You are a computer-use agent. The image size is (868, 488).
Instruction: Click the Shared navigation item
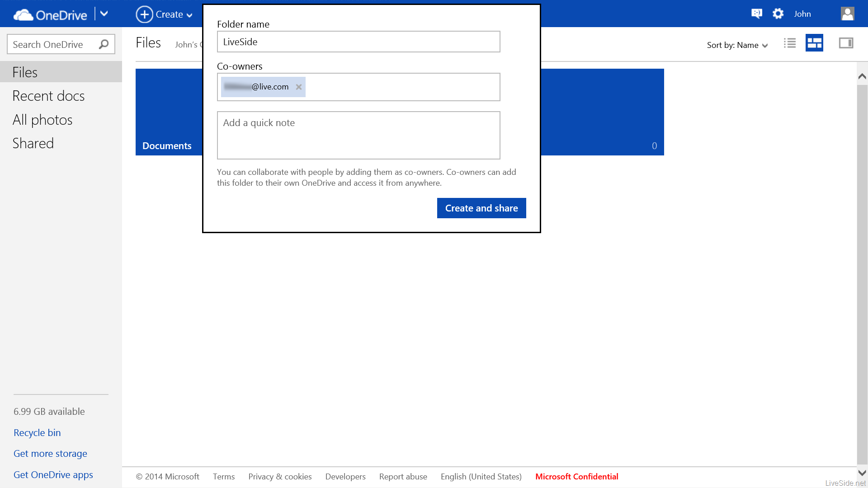click(x=33, y=143)
